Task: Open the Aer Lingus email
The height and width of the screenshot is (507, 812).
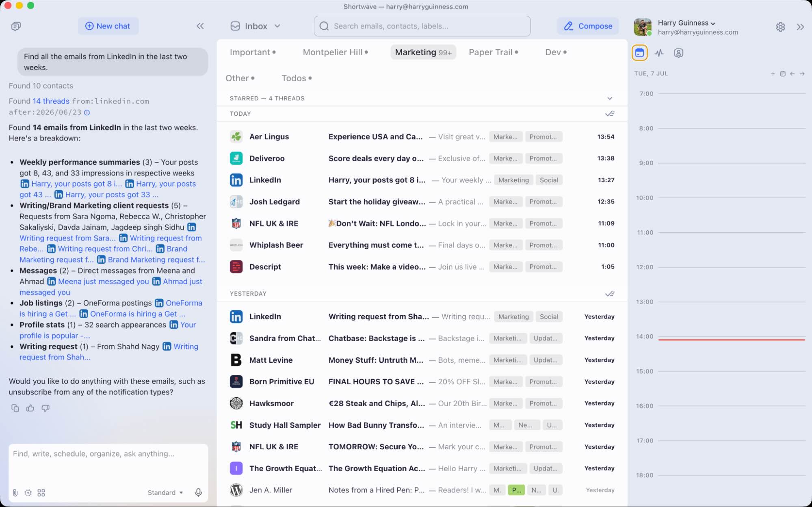Action: 422,137
